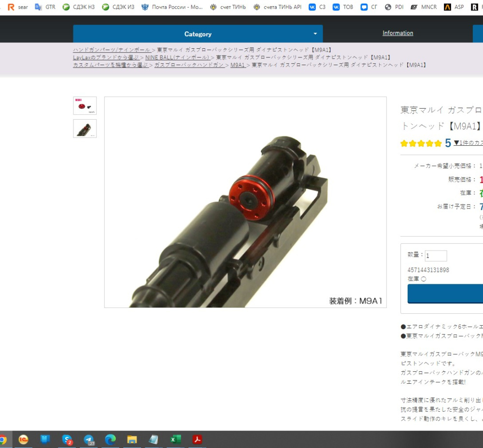The image size is (483, 448).
Task: Open the VK 'ТОВ' bookmark
Action: 342,7
